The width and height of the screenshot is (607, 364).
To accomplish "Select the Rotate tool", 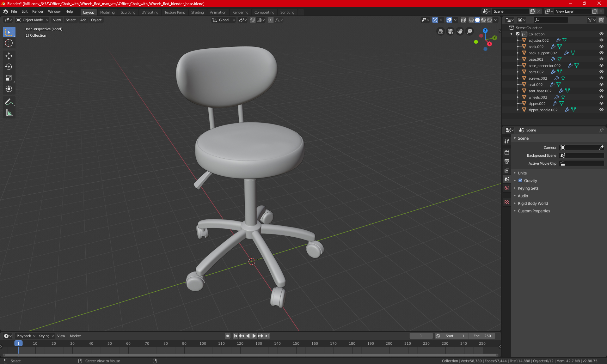I will click(9, 67).
